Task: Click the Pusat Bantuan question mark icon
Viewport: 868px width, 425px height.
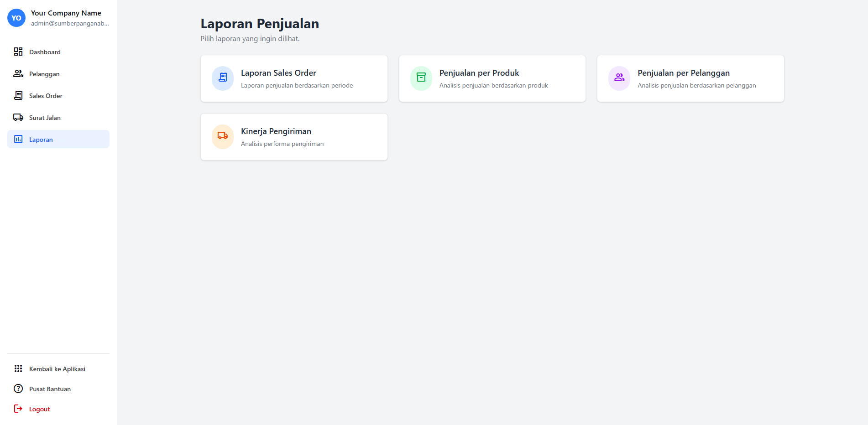Action: [18, 389]
